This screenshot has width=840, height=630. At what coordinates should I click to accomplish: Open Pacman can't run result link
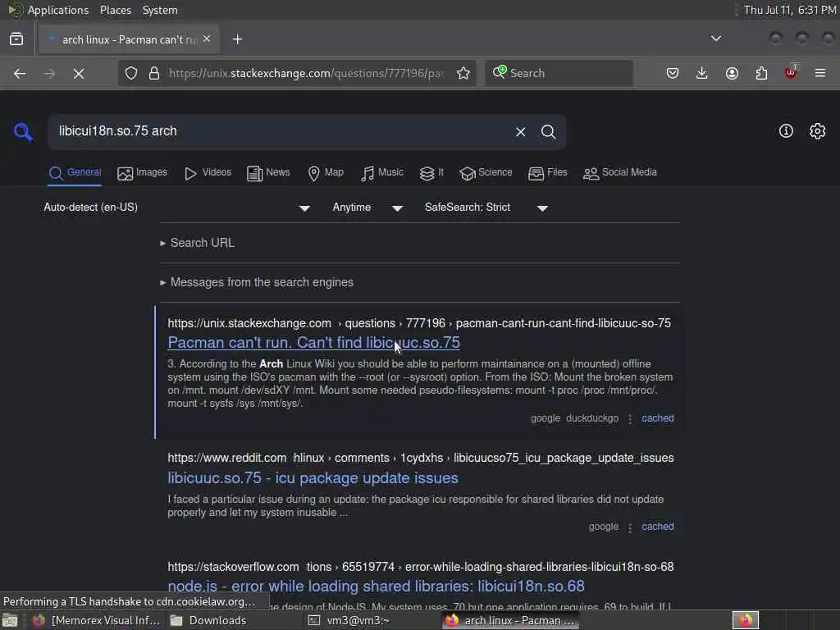[313, 343]
